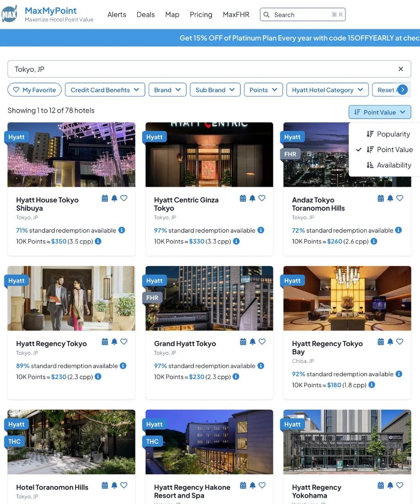Show redemption info for Hyatt House Tokyo Shibuya
420x504 pixels.
[x=122, y=230]
